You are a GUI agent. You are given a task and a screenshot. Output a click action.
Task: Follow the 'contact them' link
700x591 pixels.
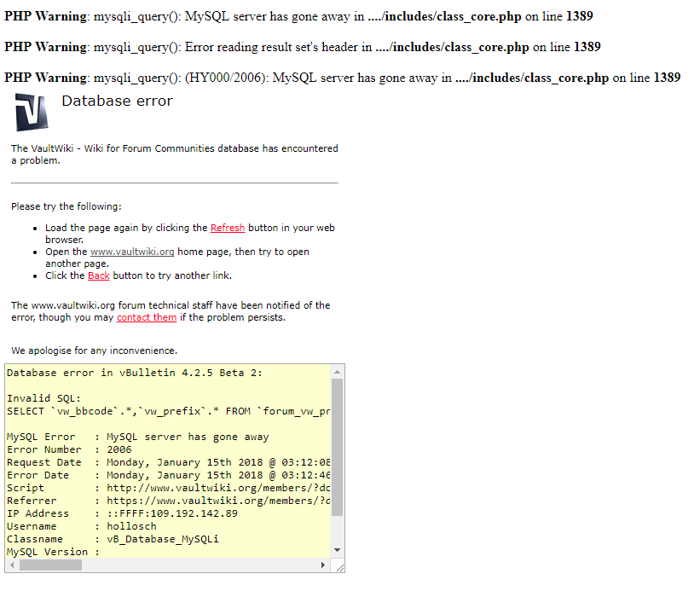tap(147, 317)
